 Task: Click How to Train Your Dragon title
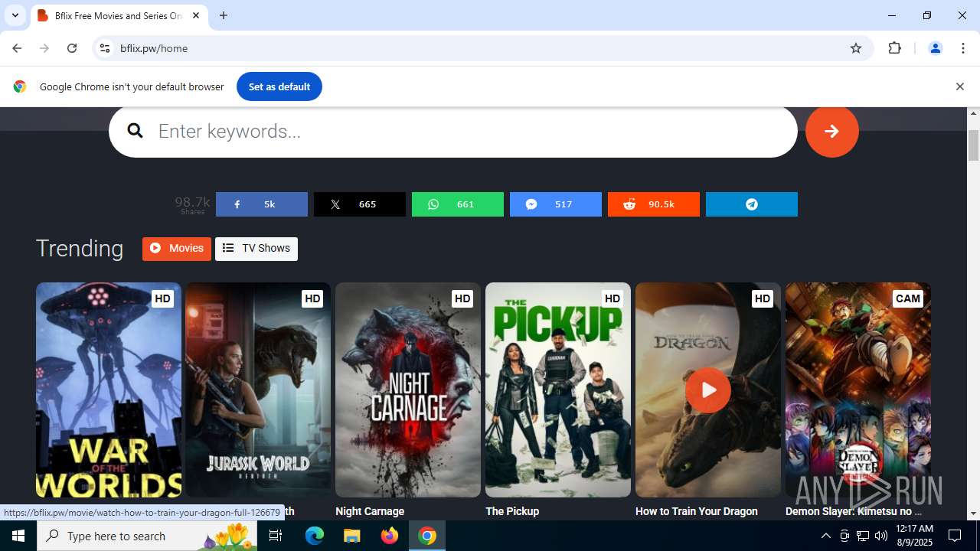[x=697, y=511]
